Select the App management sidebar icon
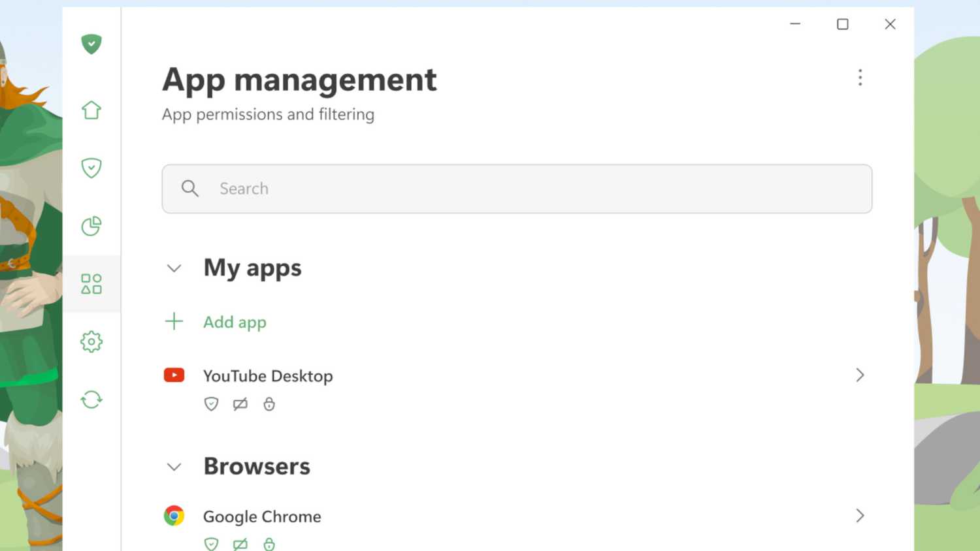Viewport: 980px width, 551px height. point(91,283)
